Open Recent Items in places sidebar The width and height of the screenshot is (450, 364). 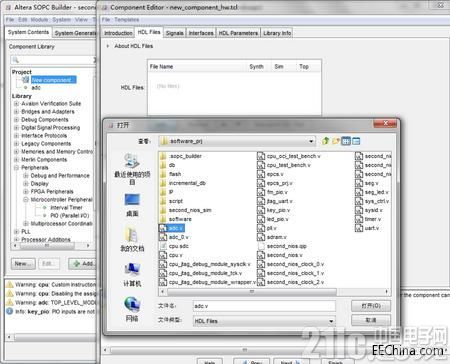coord(132,169)
